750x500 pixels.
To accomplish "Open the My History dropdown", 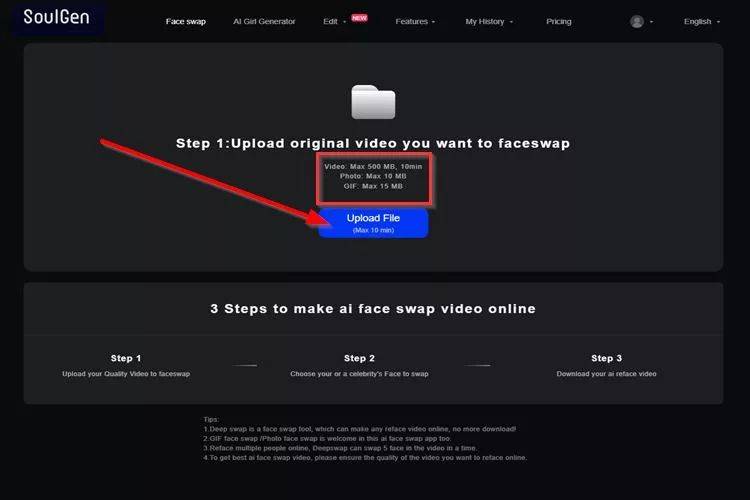I will [x=489, y=22].
